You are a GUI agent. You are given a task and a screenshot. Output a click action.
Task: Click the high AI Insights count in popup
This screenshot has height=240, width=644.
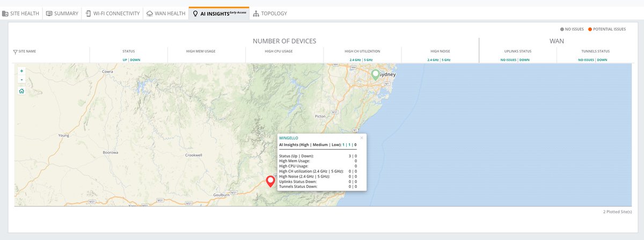tap(343, 144)
